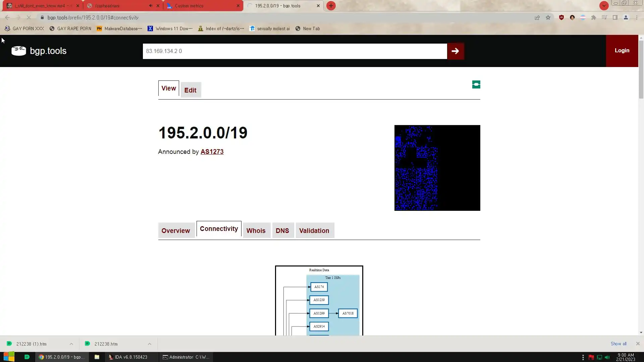Stop page loading with X button
Viewport: 644px width, 362px height.
[x=29, y=17]
